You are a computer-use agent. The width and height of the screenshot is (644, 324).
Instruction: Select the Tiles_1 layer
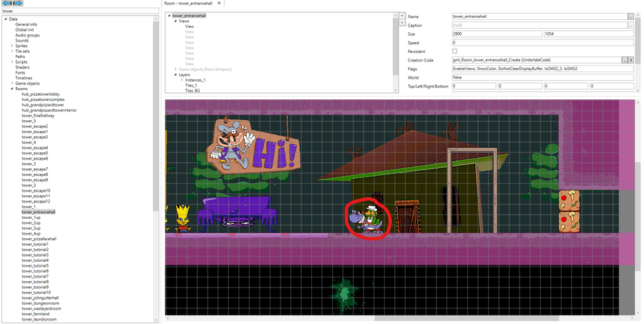(191, 85)
